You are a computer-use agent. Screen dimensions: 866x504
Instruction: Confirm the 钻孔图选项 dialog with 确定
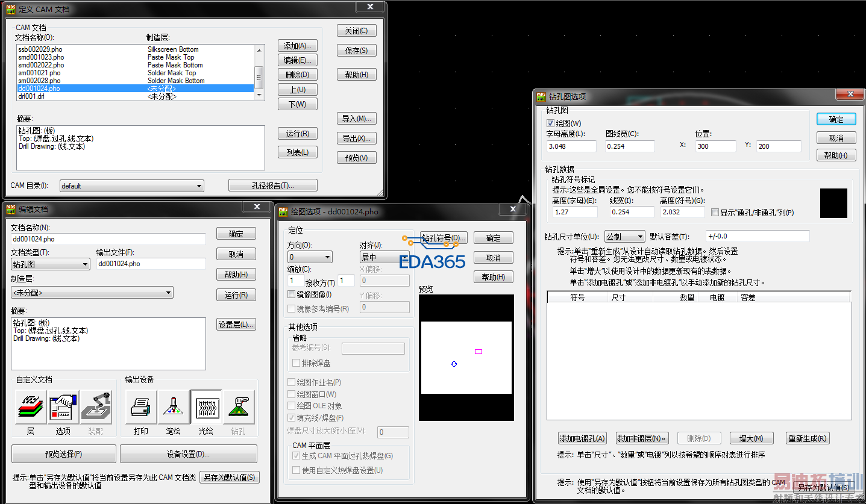point(836,119)
